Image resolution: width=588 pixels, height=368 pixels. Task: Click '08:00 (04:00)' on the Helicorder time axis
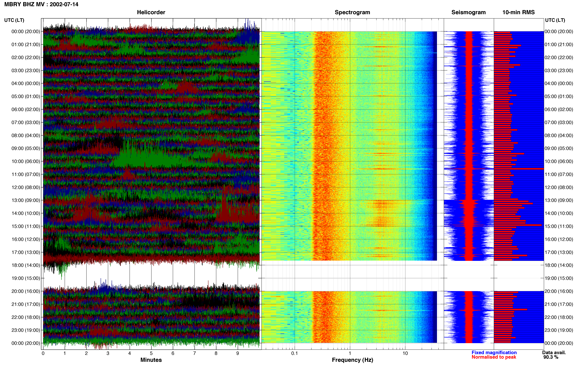(26, 135)
